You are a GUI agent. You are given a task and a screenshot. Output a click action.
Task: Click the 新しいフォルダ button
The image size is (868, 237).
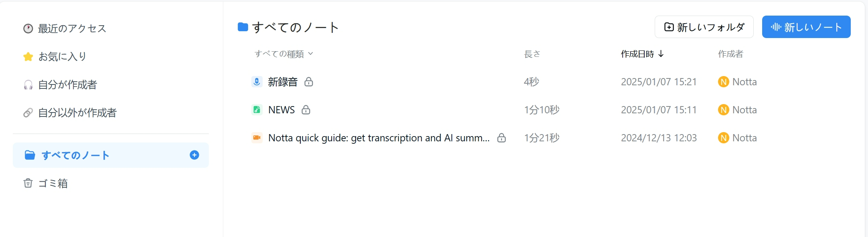pos(704,27)
